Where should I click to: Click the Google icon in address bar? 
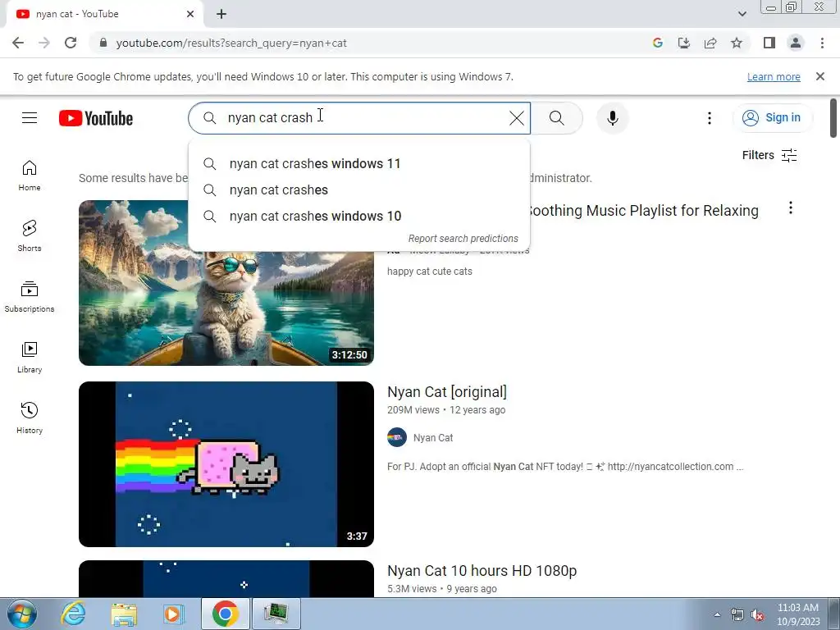tap(658, 43)
